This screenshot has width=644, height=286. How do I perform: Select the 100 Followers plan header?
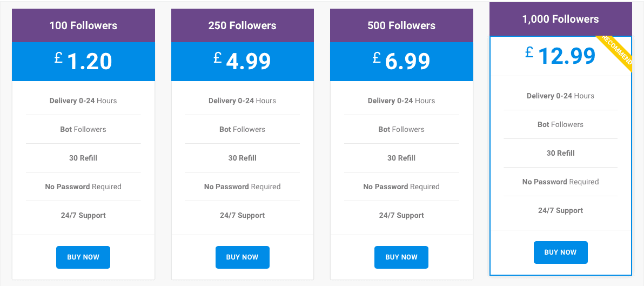tap(83, 25)
